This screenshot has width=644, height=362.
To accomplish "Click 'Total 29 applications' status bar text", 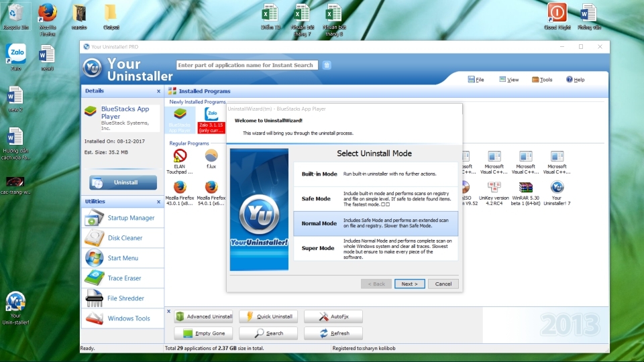I will [214, 348].
